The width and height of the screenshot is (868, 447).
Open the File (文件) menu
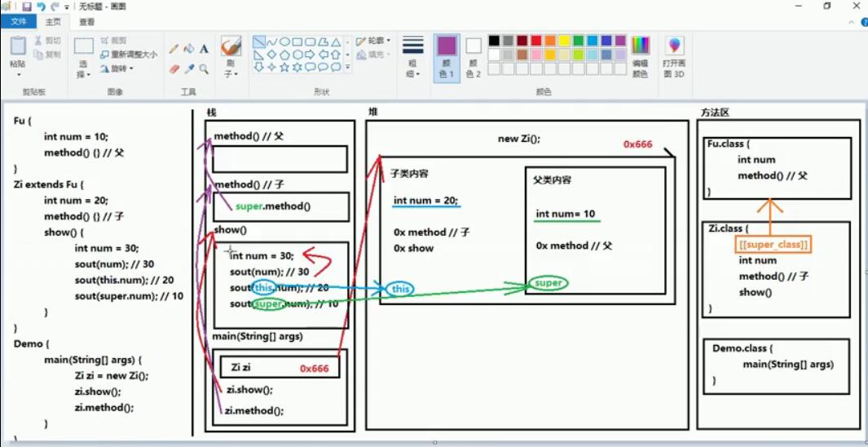19,21
